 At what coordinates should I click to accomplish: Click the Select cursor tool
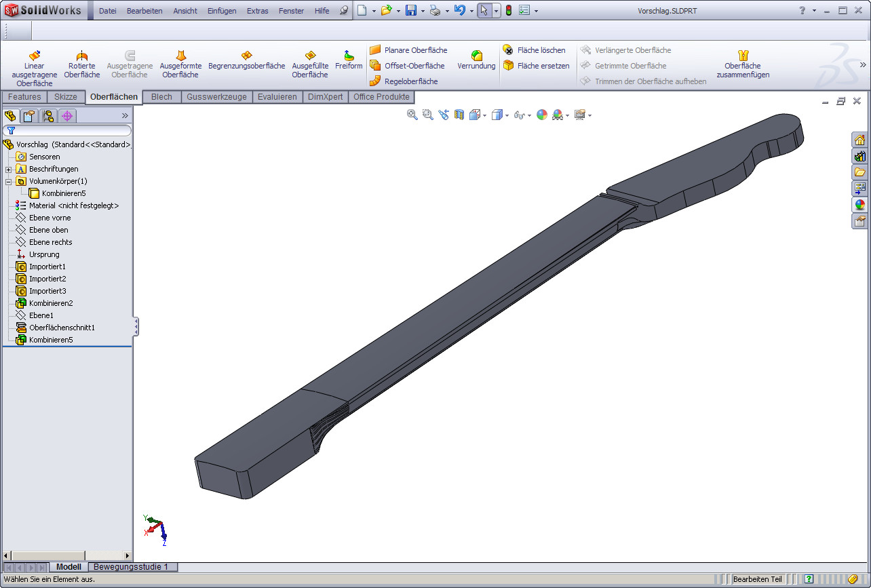[484, 11]
